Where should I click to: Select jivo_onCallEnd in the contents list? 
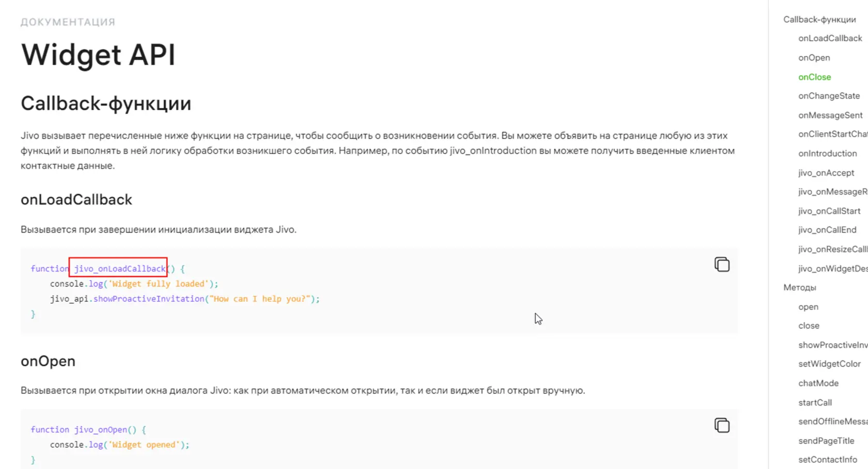click(827, 230)
